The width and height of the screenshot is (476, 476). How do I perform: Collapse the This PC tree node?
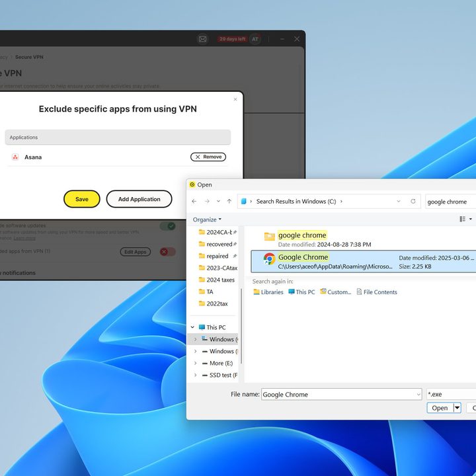pos(192,327)
